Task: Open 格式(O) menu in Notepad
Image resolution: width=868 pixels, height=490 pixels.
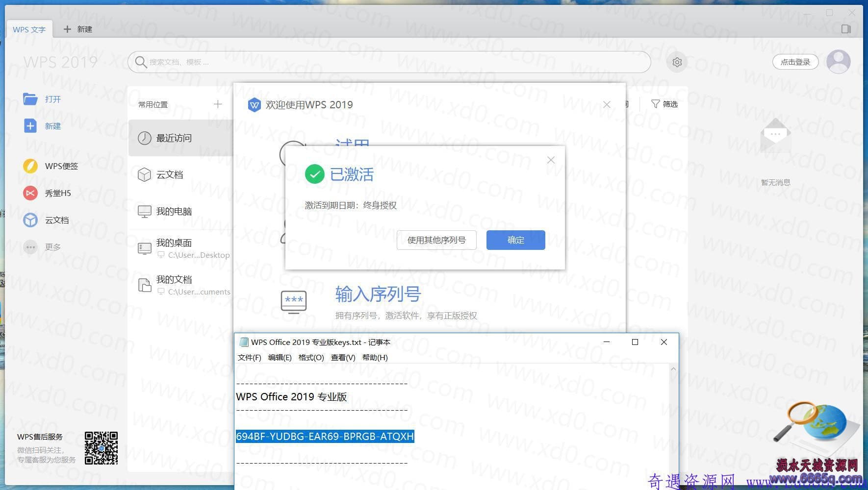Action: 311,358
